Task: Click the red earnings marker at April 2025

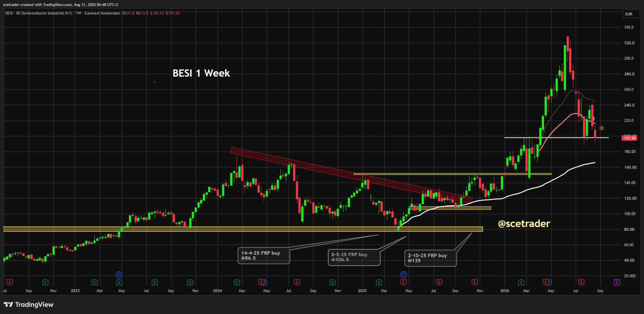Action: pos(403,282)
